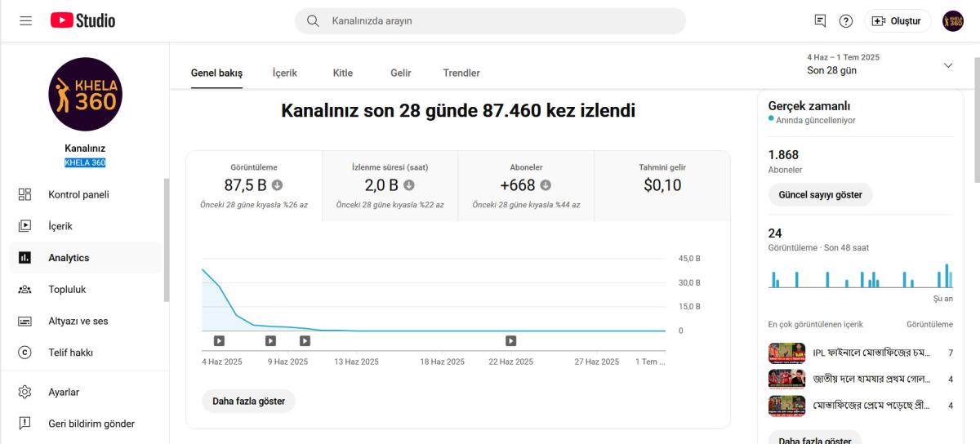
Task: Click the video marker near 22 Haz 2025
Action: (x=510, y=340)
